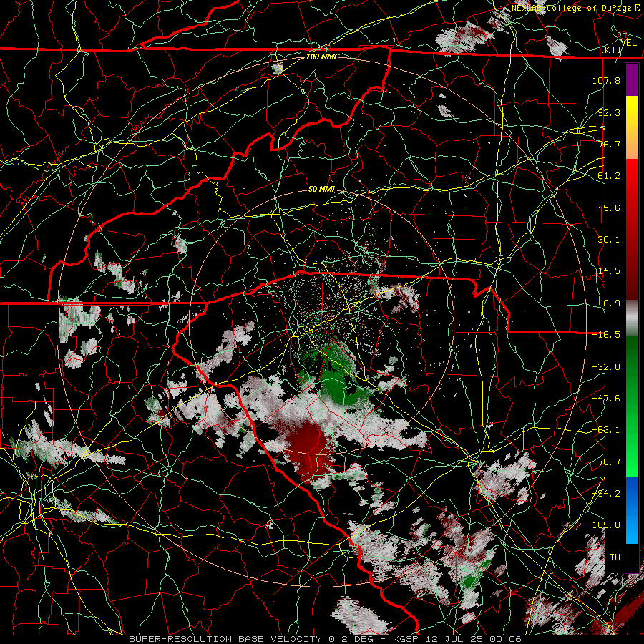Click the [KT] units label
Viewport: 644px width, 644px height.
(611, 50)
